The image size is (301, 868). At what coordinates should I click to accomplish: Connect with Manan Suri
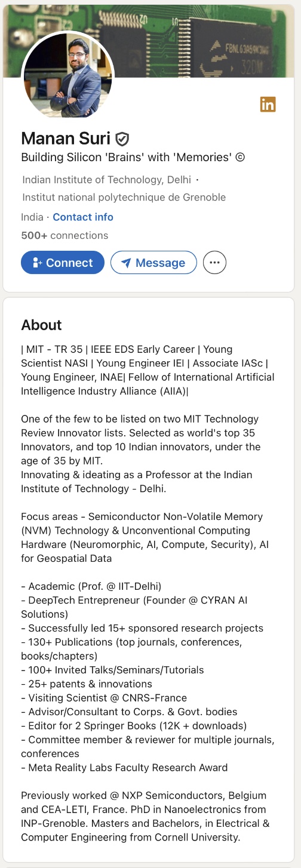(x=63, y=263)
